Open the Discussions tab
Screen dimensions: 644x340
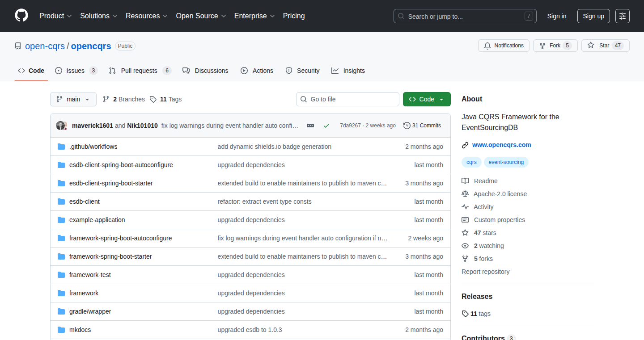tap(205, 71)
